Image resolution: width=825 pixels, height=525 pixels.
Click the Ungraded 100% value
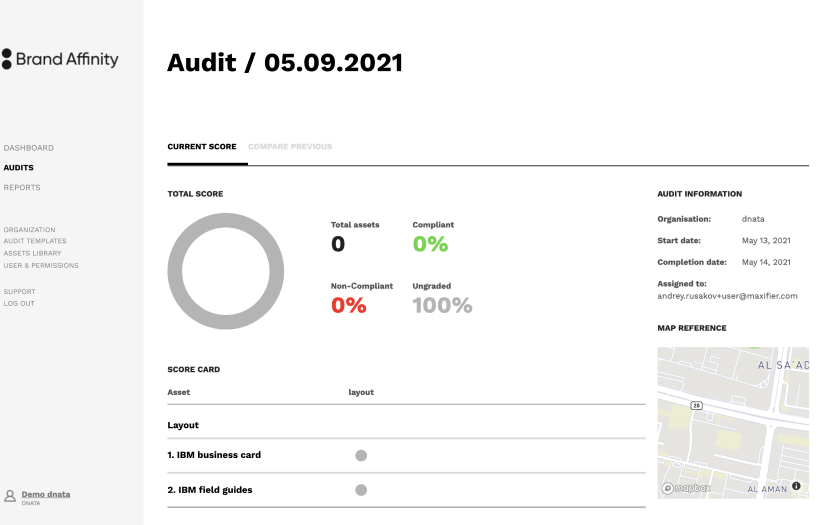point(442,305)
